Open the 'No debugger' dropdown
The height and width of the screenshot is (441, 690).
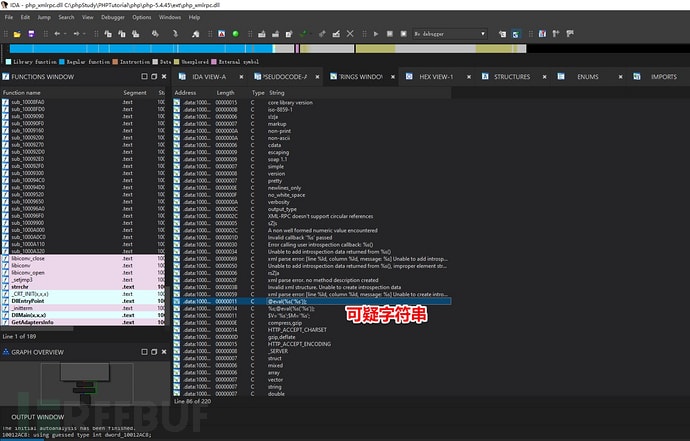(450, 34)
